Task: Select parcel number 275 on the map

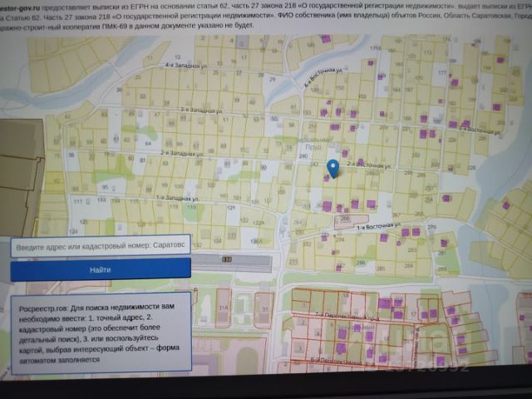Action: point(293,262)
